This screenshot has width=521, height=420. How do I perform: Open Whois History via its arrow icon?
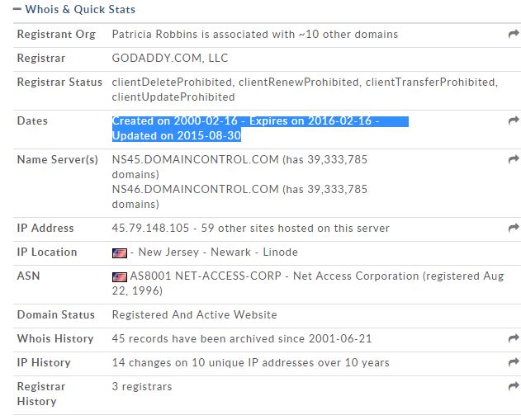click(513, 339)
